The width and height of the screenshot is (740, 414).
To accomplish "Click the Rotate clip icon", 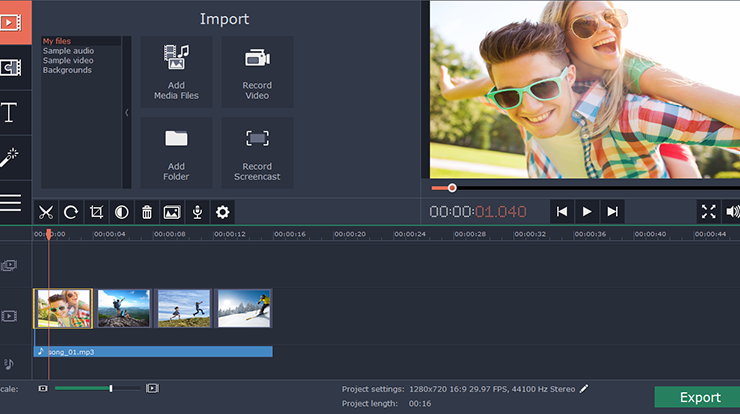I will coord(71,212).
